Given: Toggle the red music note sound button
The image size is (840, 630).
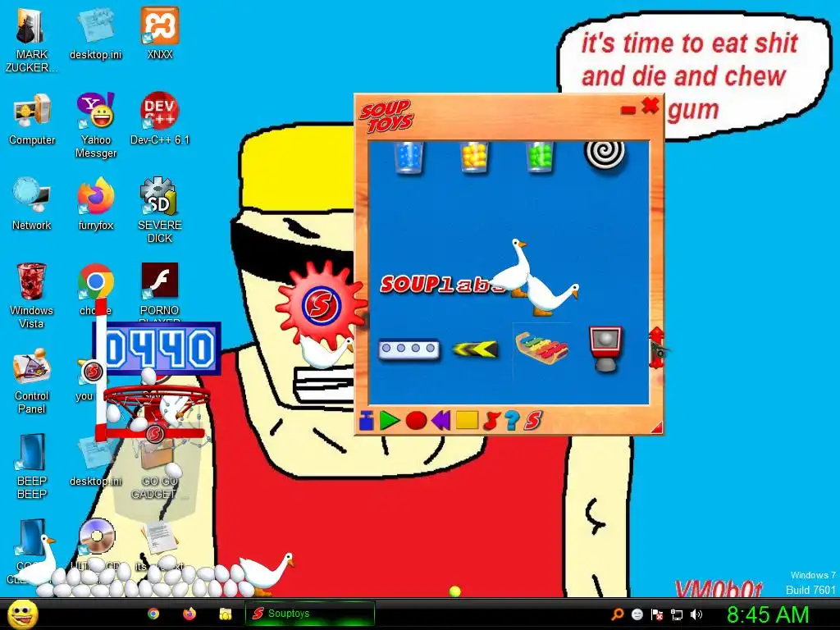Looking at the screenshot, I should [491, 421].
